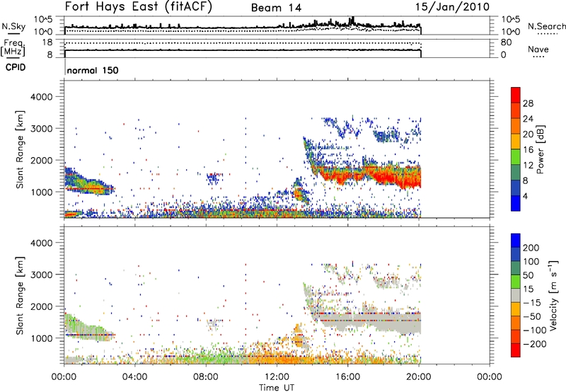
Task: Click the '16:00' time axis tick label
Action: [347, 377]
